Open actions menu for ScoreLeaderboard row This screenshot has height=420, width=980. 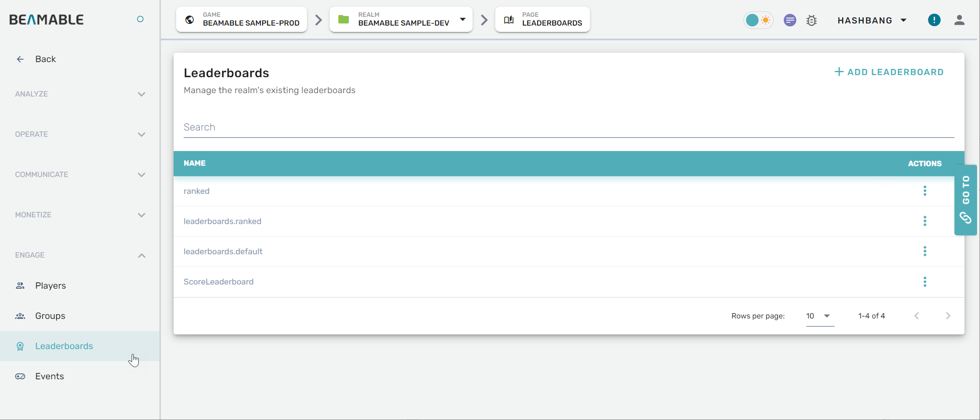pos(925,282)
